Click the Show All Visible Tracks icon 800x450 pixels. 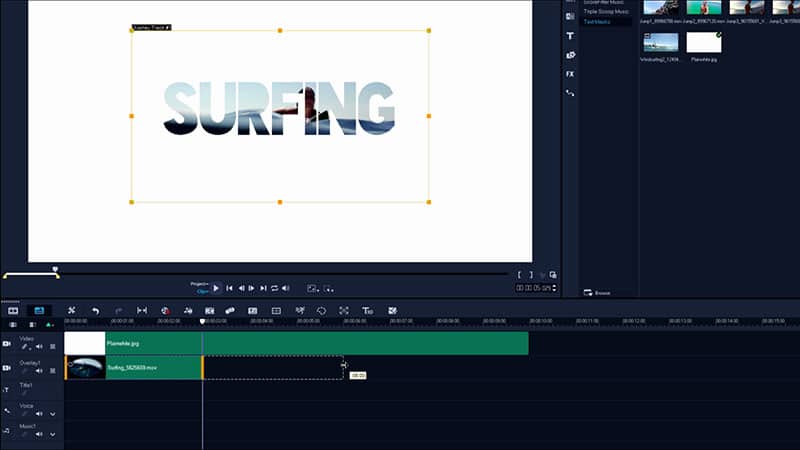tap(13, 324)
